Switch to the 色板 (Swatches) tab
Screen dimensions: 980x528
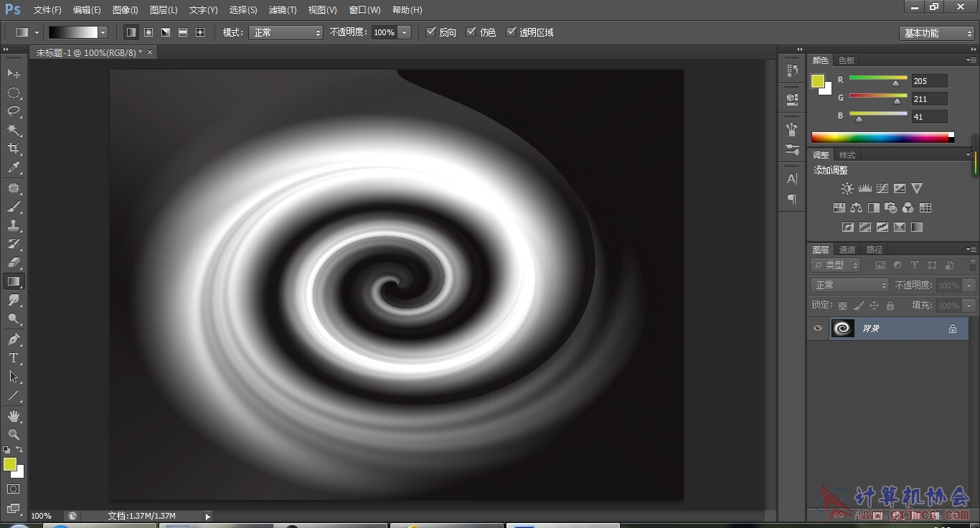pyautogui.click(x=847, y=60)
